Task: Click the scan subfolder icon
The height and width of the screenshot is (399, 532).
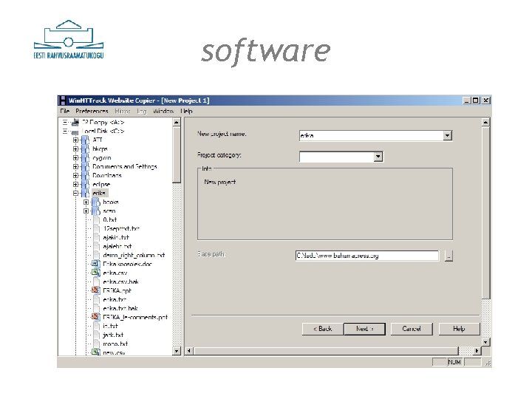Action: [x=96, y=211]
